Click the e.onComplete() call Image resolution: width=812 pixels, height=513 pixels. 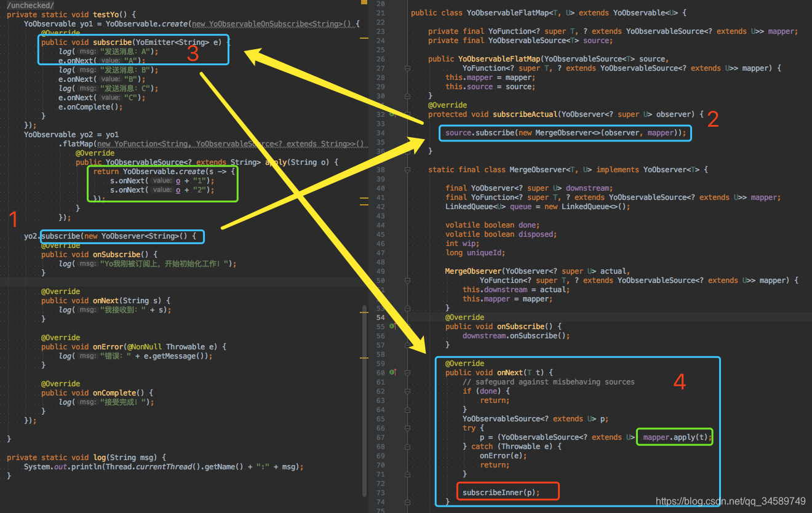coord(90,107)
